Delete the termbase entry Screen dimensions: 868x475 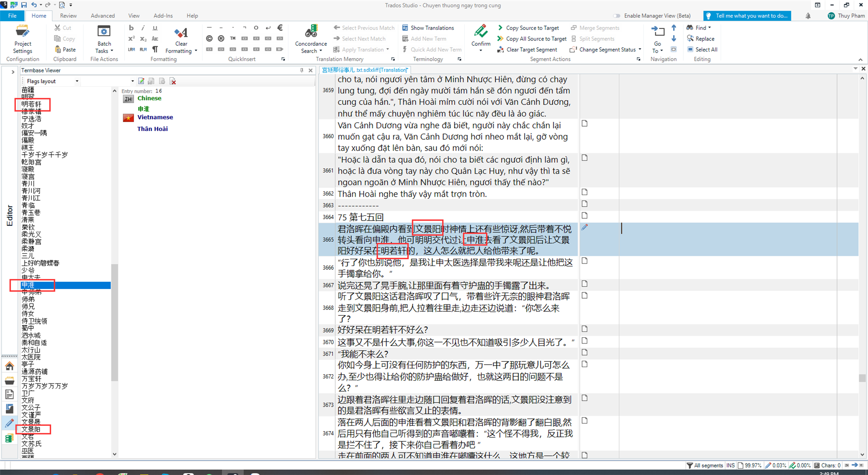tap(173, 81)
